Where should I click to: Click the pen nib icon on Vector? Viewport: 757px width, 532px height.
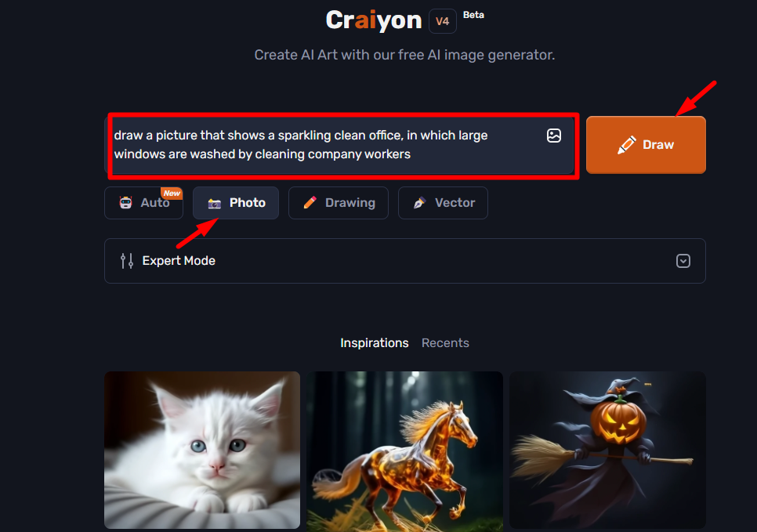pyautogui.click(x=419, y=203)
